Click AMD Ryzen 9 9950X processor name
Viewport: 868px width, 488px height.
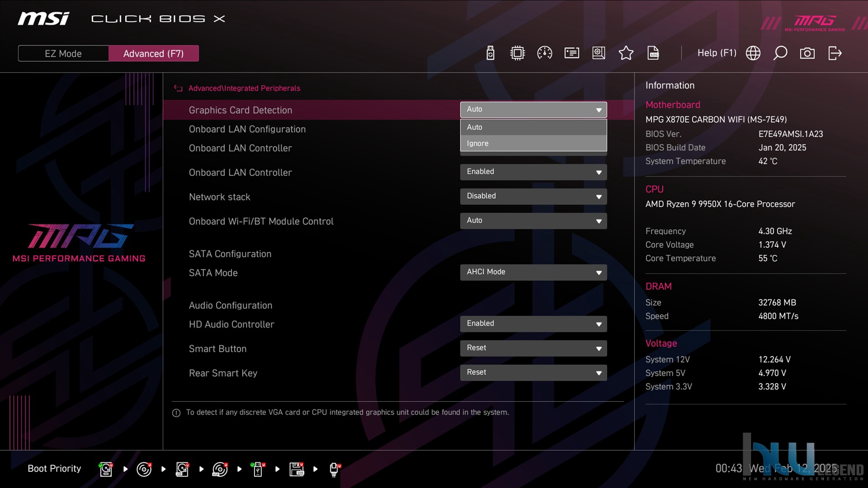coord(720,204)
